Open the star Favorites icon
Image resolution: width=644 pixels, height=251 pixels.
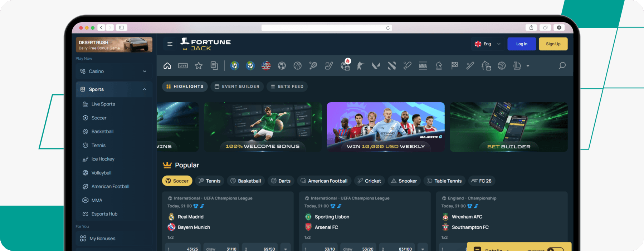click(x=199, y=66)
